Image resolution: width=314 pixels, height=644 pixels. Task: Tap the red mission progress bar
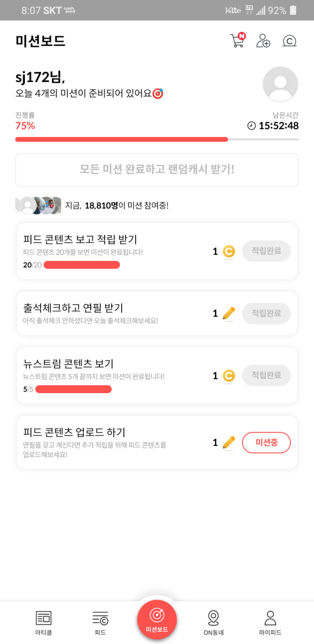coord(121,139)
